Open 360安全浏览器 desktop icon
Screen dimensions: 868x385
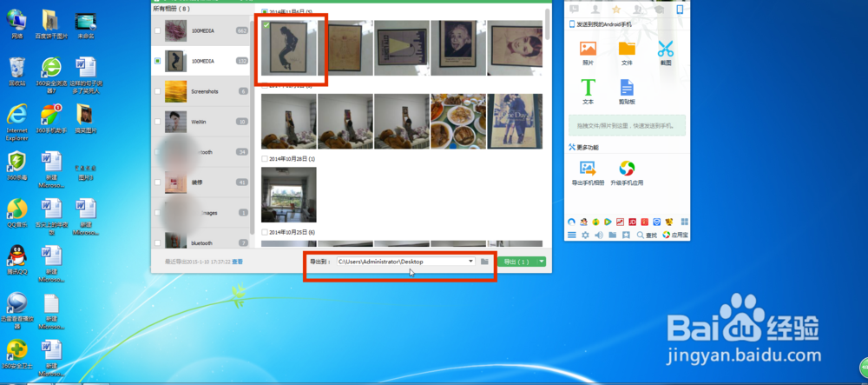[x=51, y=75]
